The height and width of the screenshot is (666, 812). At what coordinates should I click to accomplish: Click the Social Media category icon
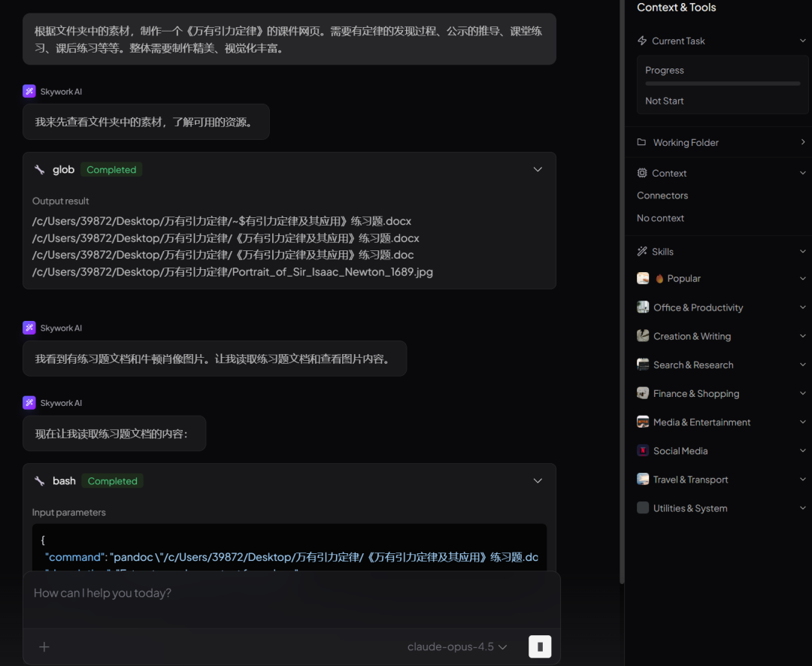click(643, 451)
